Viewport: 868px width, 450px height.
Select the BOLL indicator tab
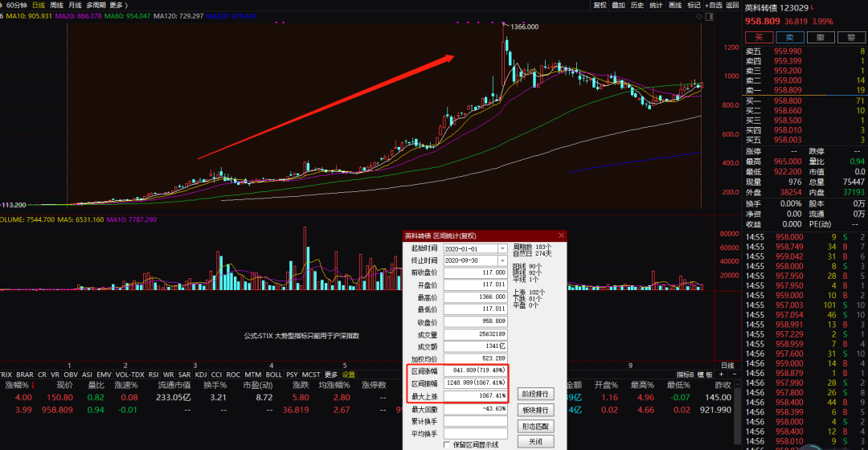274,374
